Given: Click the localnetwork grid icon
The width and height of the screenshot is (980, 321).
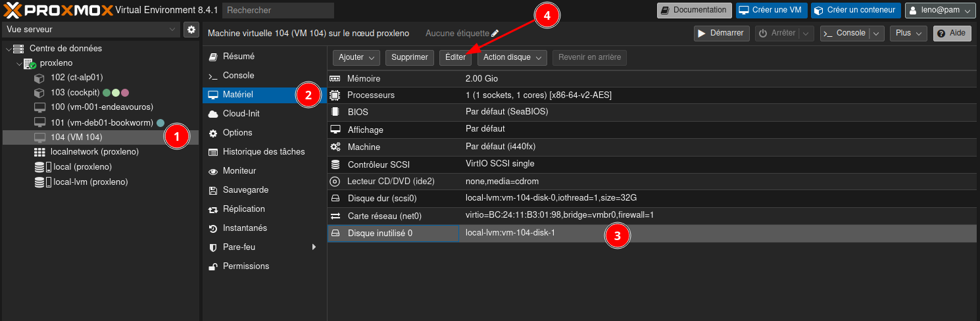Looking at the screenshot, I should point(39,152).
